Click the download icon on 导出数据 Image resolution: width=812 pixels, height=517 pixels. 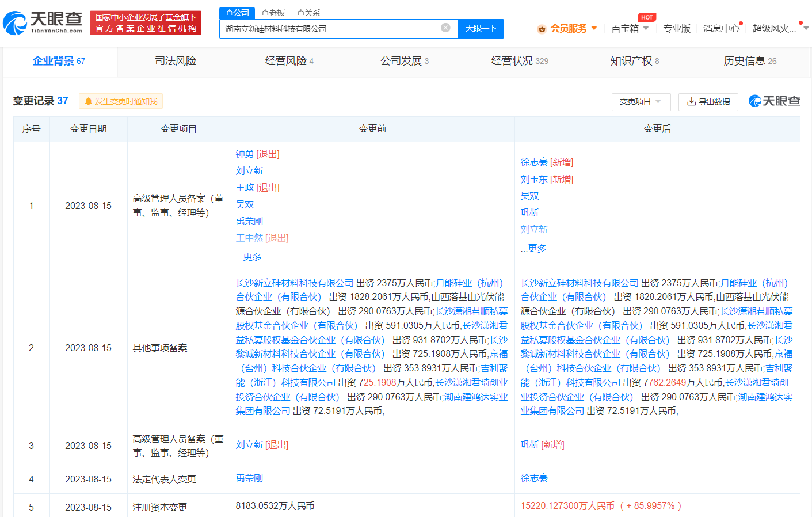pos(690,102)
